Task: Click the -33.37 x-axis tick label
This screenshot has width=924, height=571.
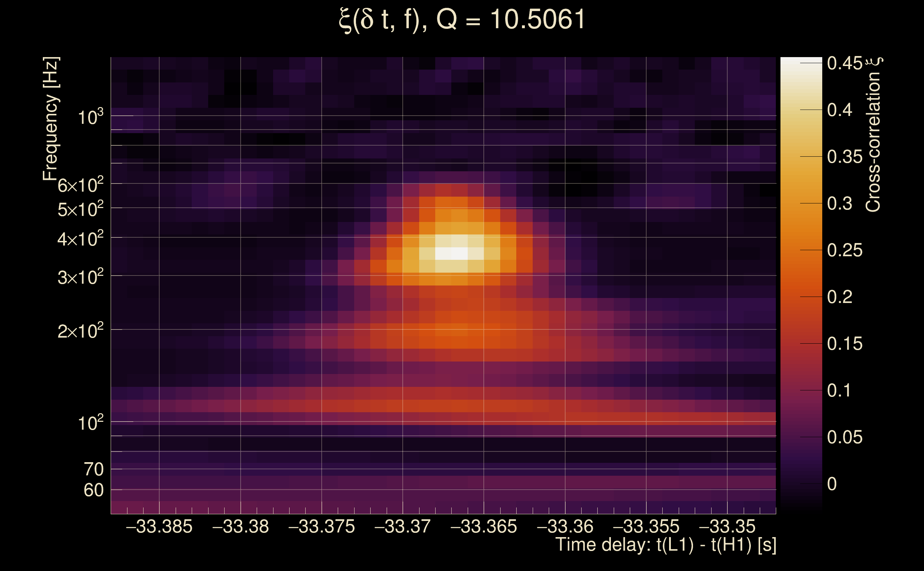Action: point(402,526)
